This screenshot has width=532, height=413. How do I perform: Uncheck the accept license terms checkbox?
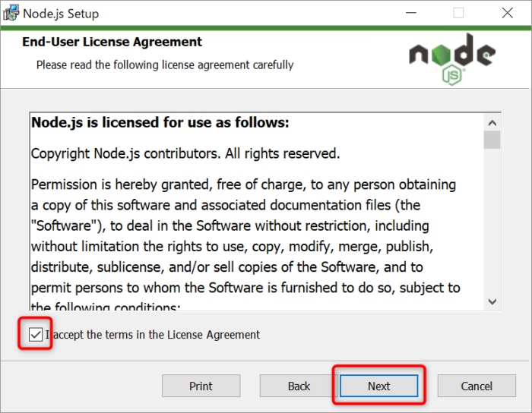point(36,334)
